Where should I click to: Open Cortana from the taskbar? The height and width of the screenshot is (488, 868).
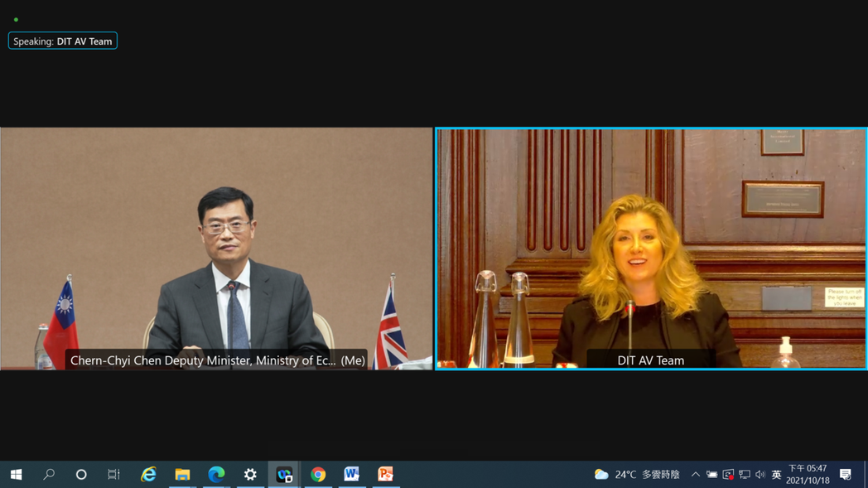coord(81,475)
